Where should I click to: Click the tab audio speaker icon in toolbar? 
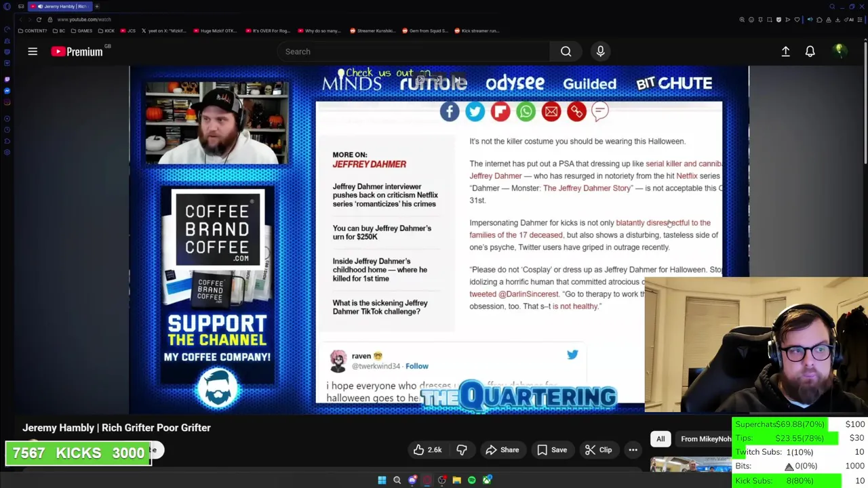point(810,20)
